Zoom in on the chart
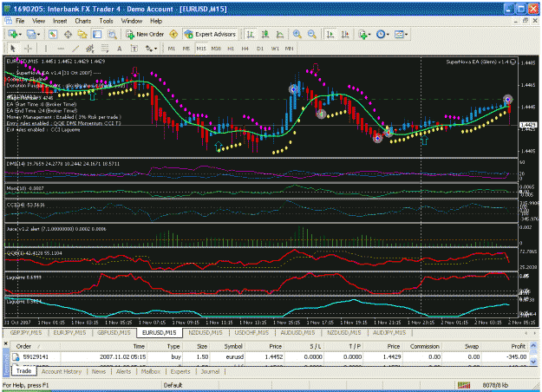This screenshot has width=542, height=392. click(x=297, y=34)
